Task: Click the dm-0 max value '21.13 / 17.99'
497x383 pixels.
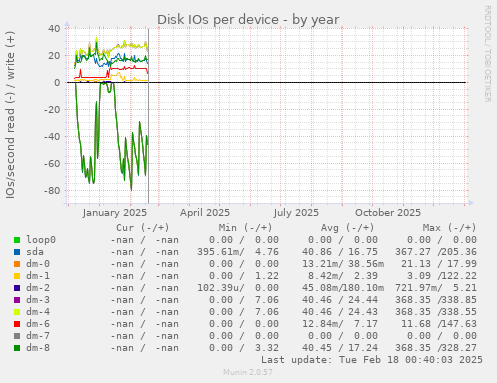Action: [439, 264]
